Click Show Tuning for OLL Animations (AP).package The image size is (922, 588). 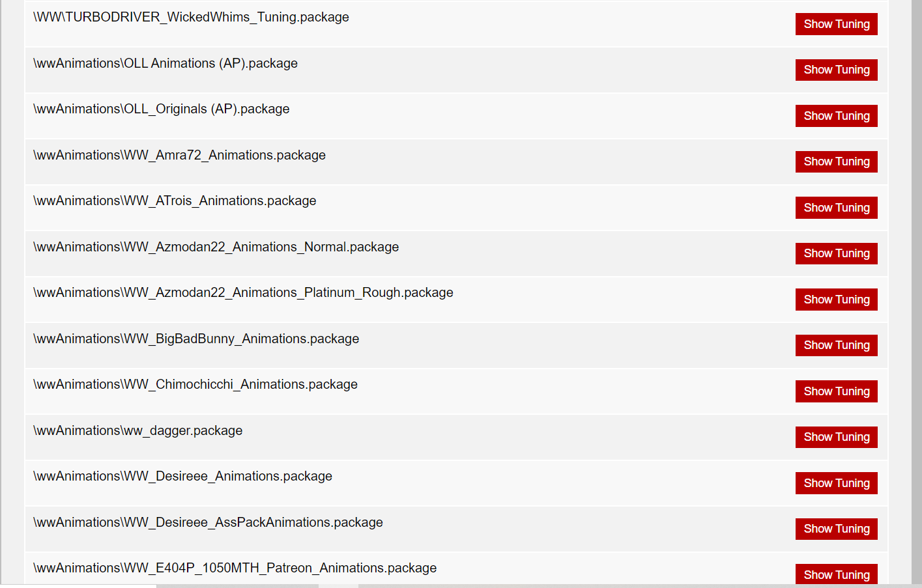coord(836,70)
